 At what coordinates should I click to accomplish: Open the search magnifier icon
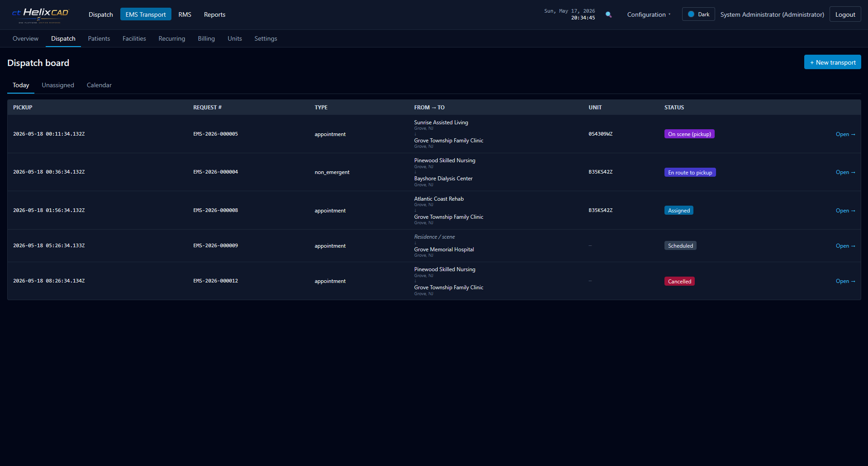point(608,14)
